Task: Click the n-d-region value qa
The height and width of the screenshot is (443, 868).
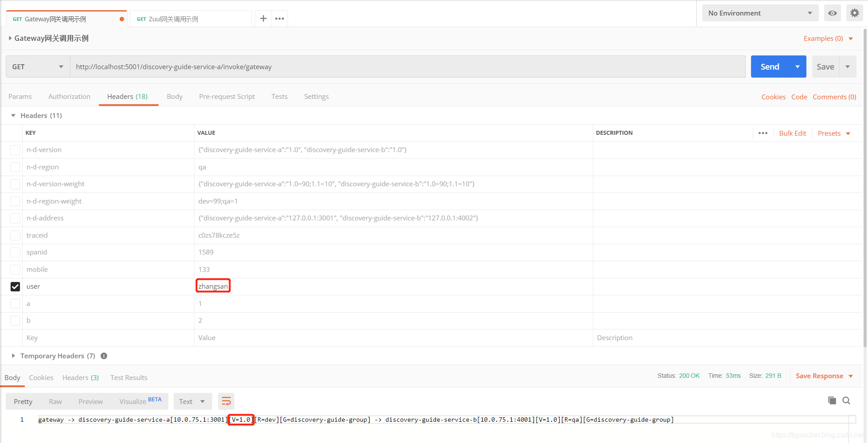Action: click(x=202, y=167)
